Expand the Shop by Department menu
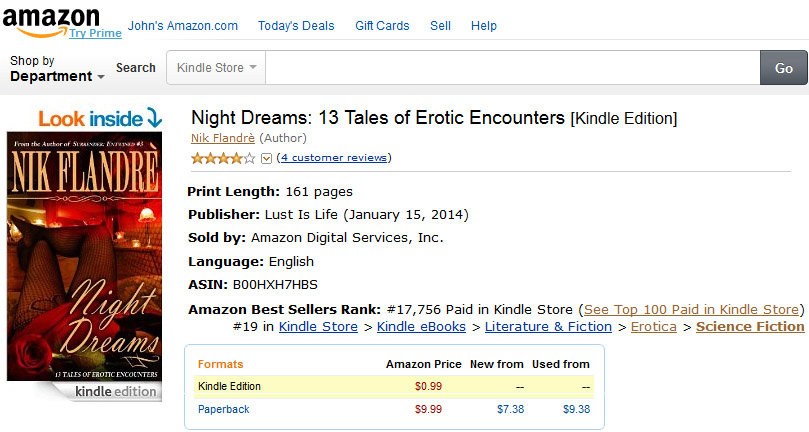 tap(57, 69)
